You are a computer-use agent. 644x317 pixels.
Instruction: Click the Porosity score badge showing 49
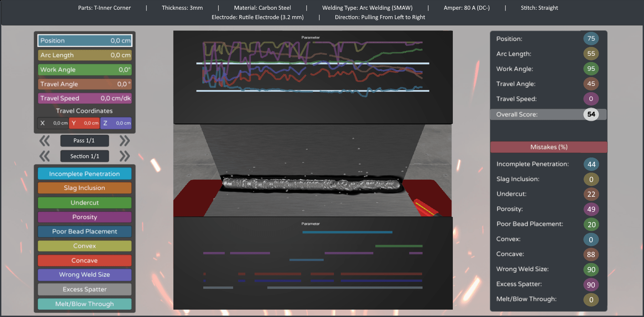point(591,209)
